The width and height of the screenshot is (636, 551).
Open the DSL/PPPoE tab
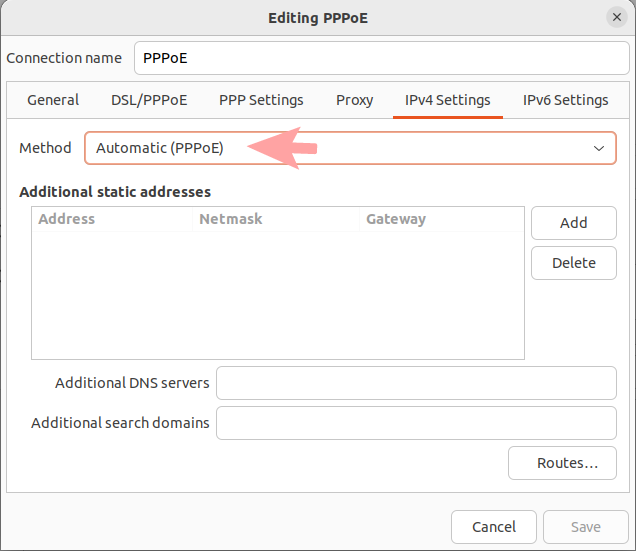[x=149, y=100]
